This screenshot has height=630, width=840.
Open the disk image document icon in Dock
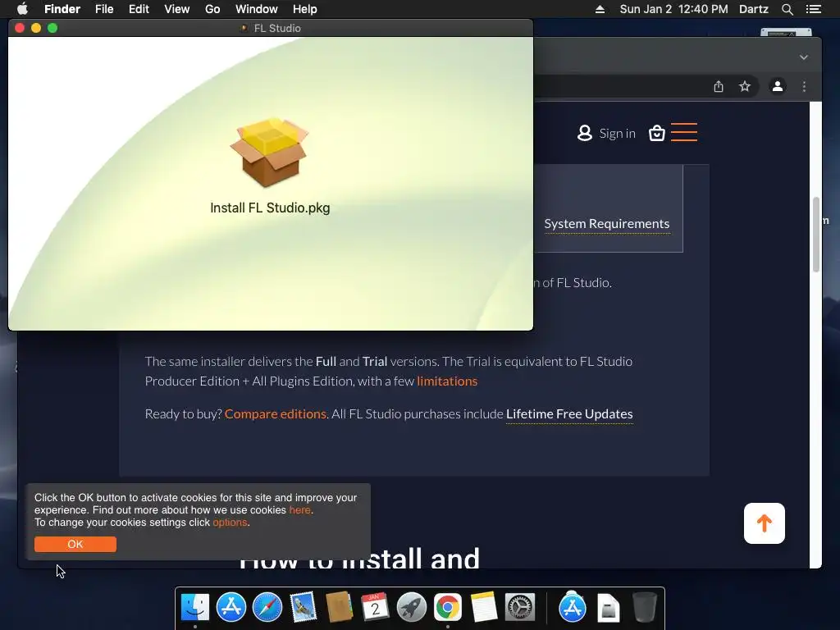coord(609,608)
